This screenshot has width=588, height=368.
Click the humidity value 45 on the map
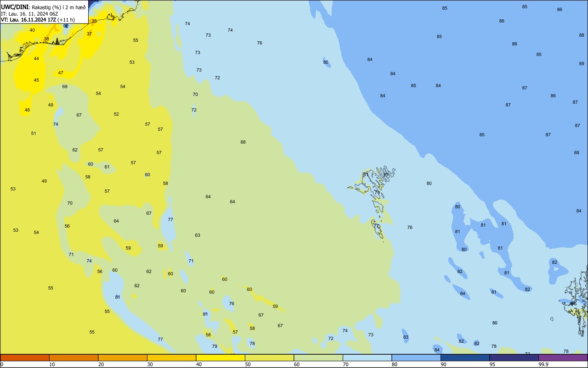coord(36,80)
